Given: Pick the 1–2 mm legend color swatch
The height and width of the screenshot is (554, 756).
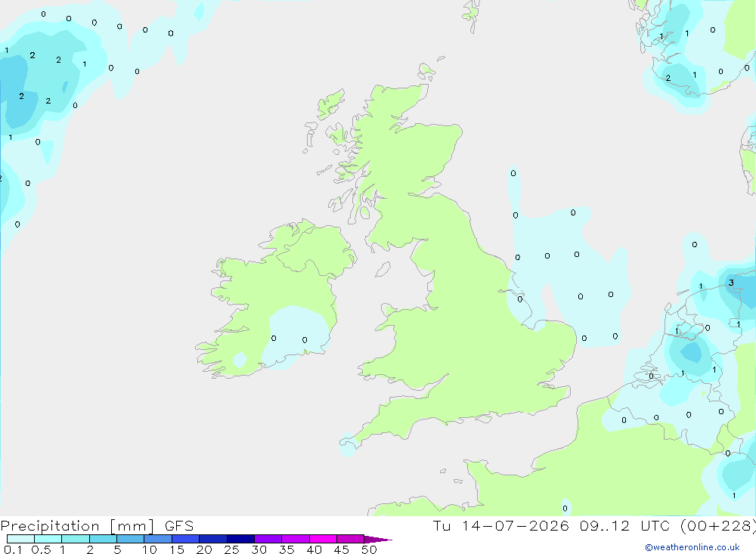Looking at the screenshot, I should pos(76,539).
